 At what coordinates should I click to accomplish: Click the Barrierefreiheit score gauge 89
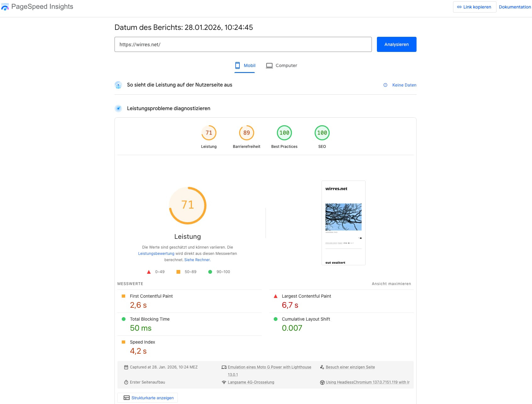[246, 133]
